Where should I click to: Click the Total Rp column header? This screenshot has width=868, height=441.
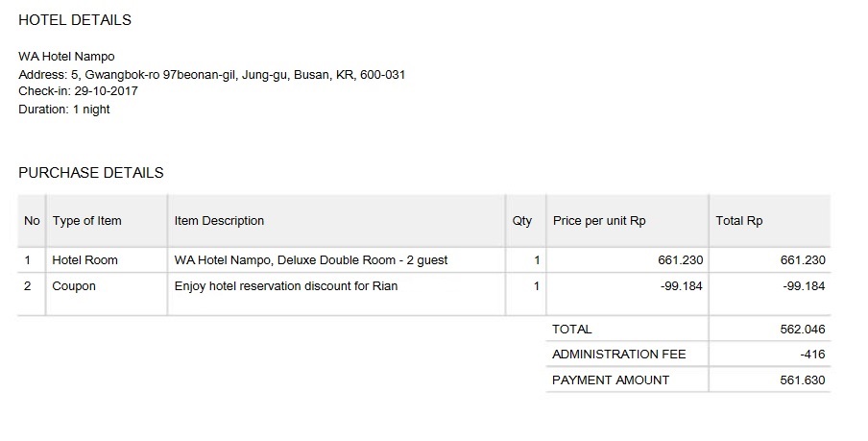click(739, 221)
